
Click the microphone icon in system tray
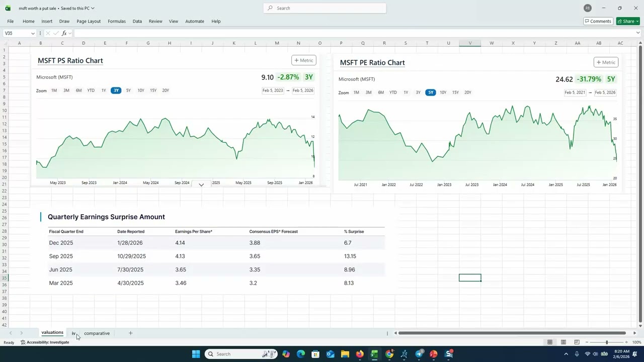point(577,354)
